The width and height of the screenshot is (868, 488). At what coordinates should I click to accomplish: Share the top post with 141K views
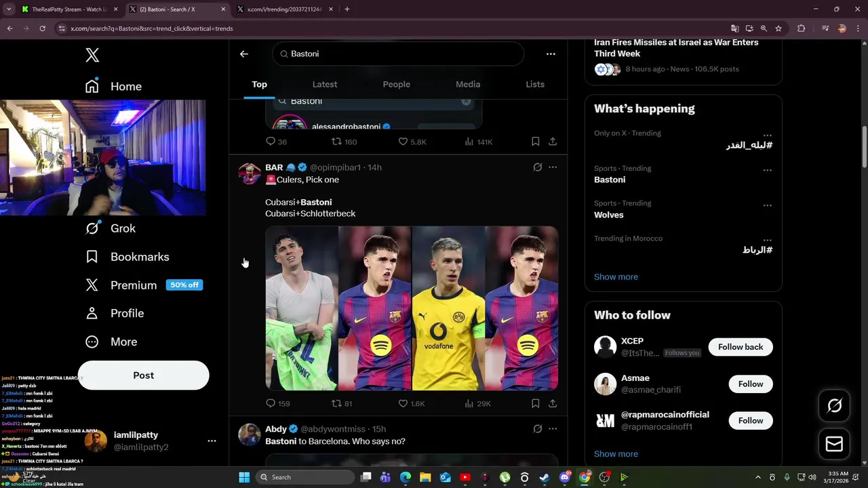click(553, 142)
